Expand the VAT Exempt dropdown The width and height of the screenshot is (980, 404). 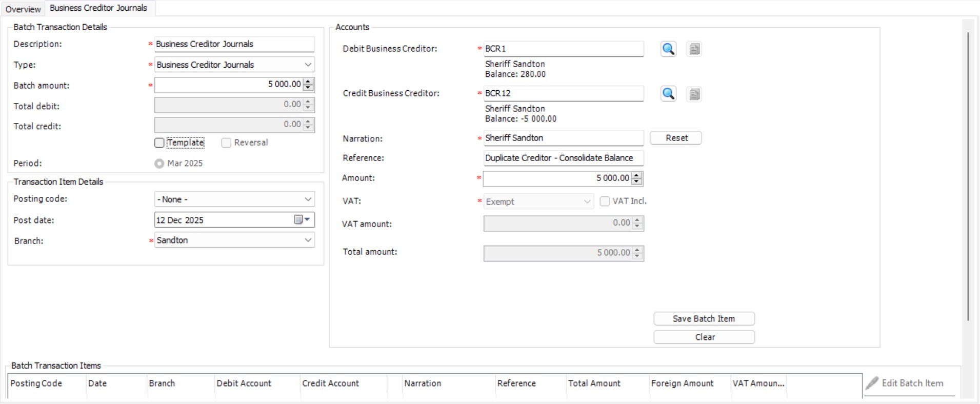(x=587, y=202)
